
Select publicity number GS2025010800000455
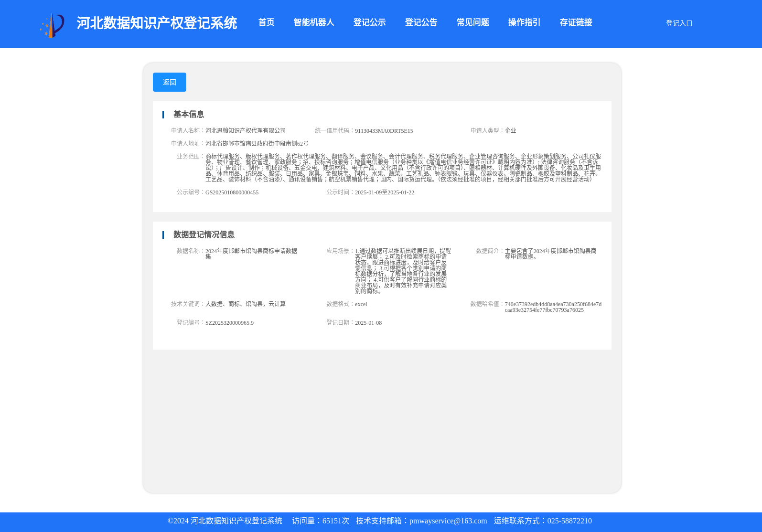[232, 192]
